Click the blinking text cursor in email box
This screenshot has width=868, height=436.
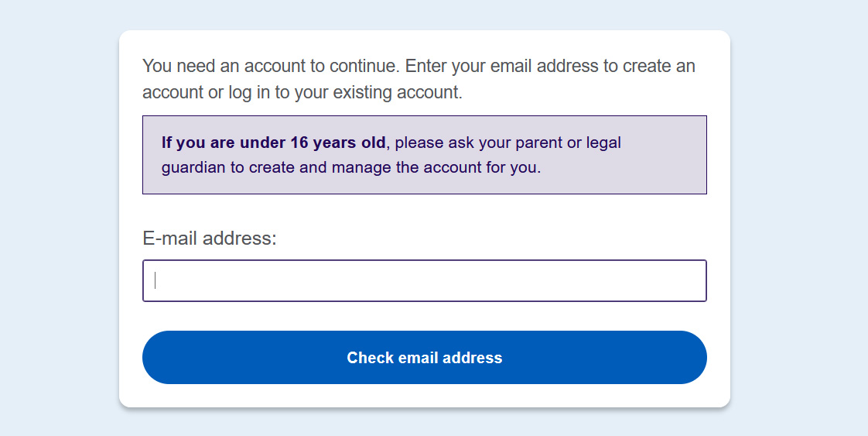coord(155,280)
